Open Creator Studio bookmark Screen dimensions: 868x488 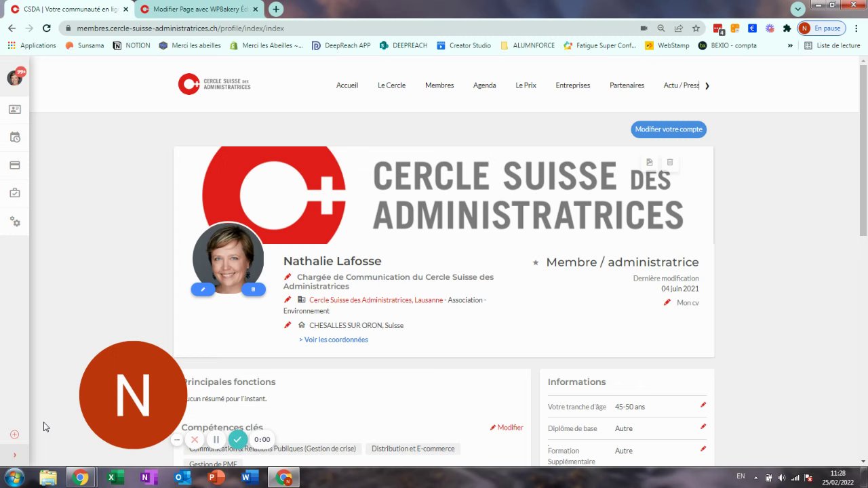[464, 45]
